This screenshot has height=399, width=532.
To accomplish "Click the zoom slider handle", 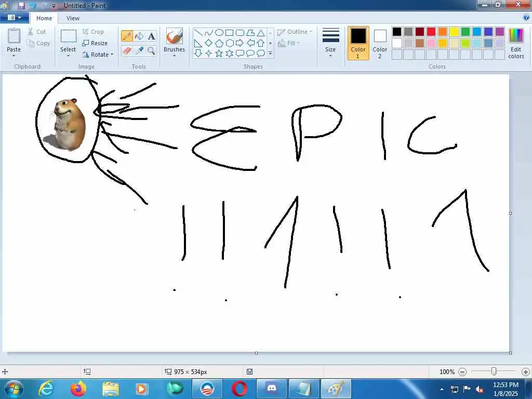I will [x=494, y=371].
